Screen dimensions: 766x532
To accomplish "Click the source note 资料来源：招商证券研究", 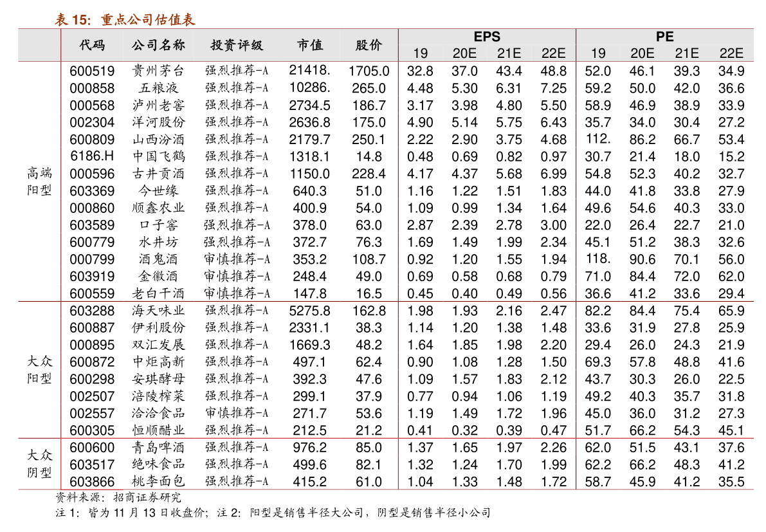I will coord(118,497).
